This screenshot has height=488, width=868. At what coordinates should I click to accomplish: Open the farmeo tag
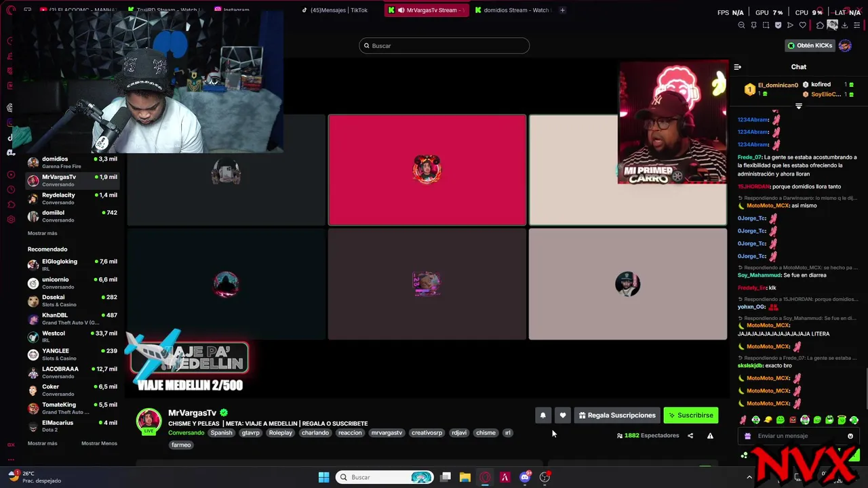pos(181,445)
